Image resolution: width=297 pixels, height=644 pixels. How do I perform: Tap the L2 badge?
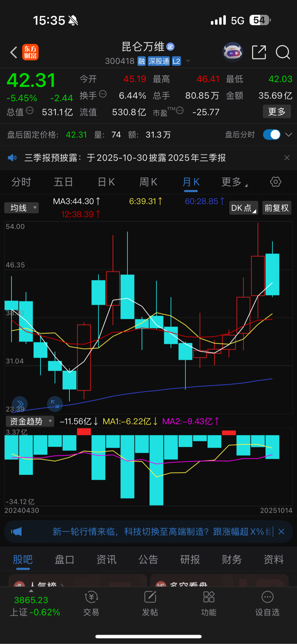point(176,61)
